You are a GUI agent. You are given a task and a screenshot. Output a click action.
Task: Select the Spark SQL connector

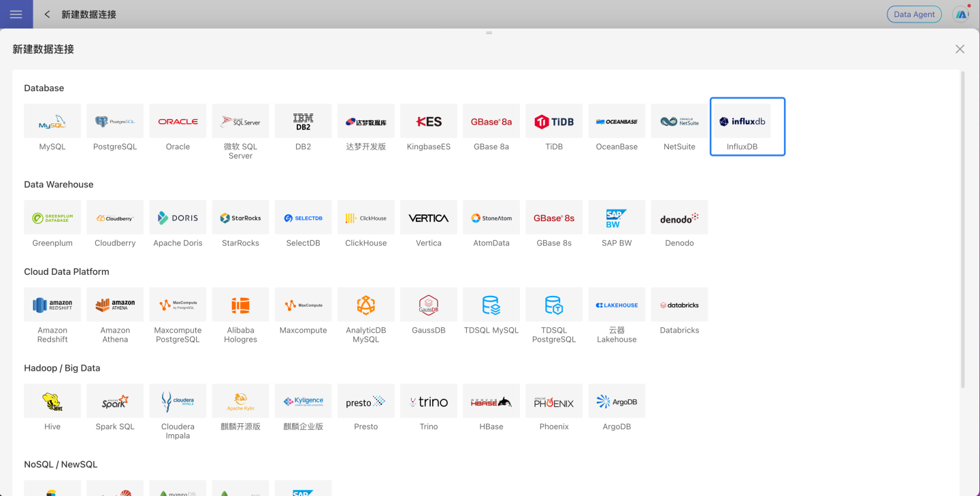(x=115, y=401)
